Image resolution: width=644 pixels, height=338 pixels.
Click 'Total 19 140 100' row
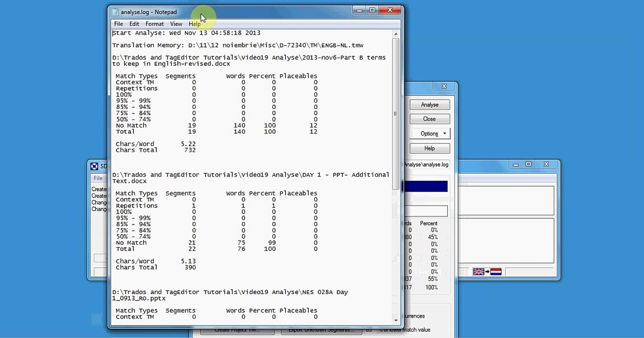click(x=217, y=132)
